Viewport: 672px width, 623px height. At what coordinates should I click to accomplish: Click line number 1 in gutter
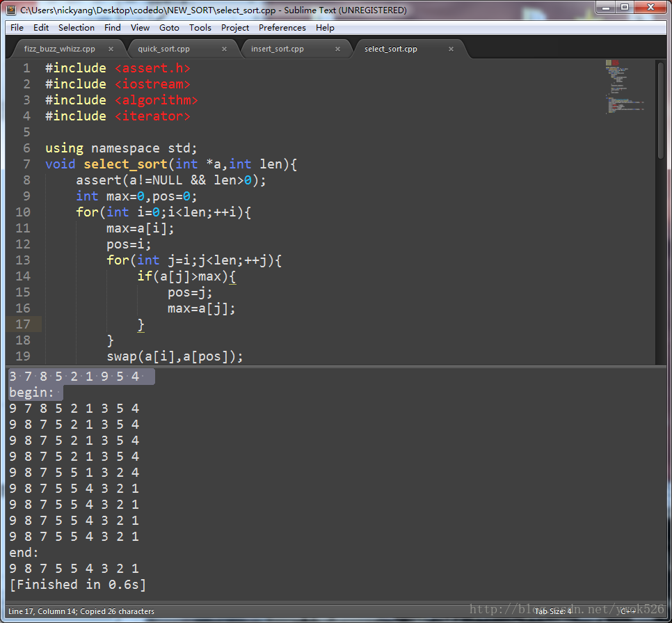[x=26, y=68]
